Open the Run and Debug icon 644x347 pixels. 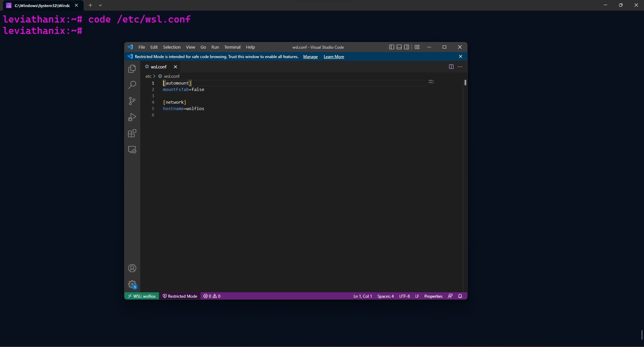pyautogui.click(x=132, y=117)
